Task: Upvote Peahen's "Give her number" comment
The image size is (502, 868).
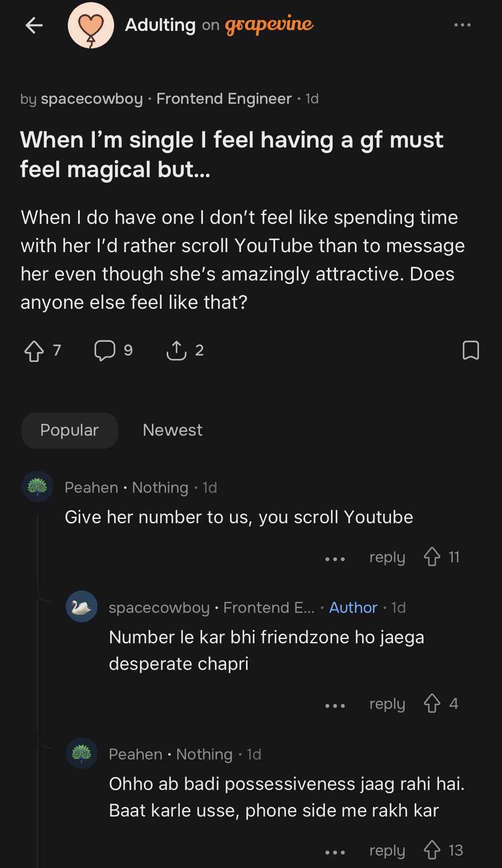Action: point(432,557)
